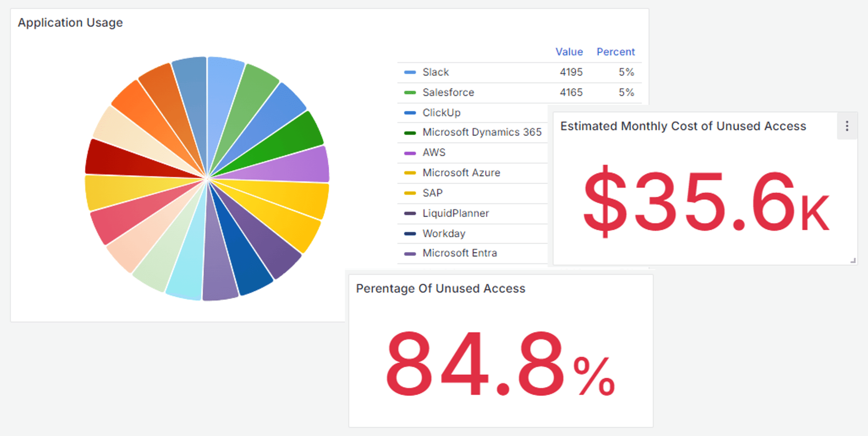868x436 pixels.
Task: Click the Perentage Of Unused Access title
Action: pos(441,288)
